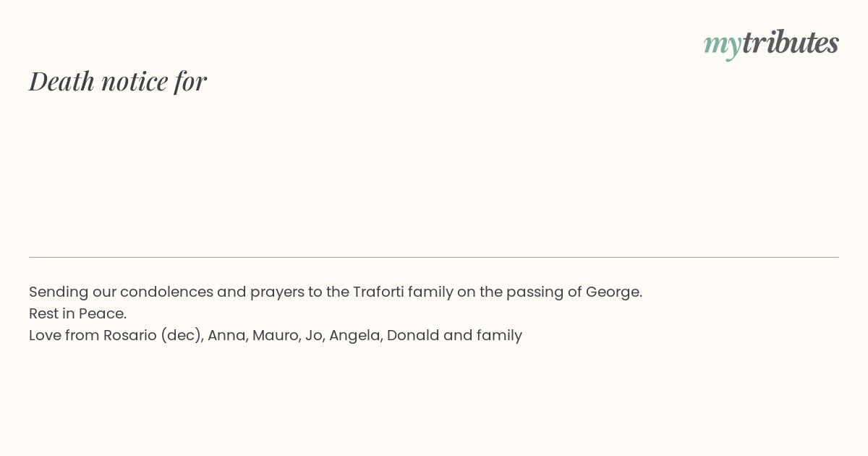The height and width of the screenshot is (456, 868).
Task: Click the mytributes logo
Action: point(771,43)
